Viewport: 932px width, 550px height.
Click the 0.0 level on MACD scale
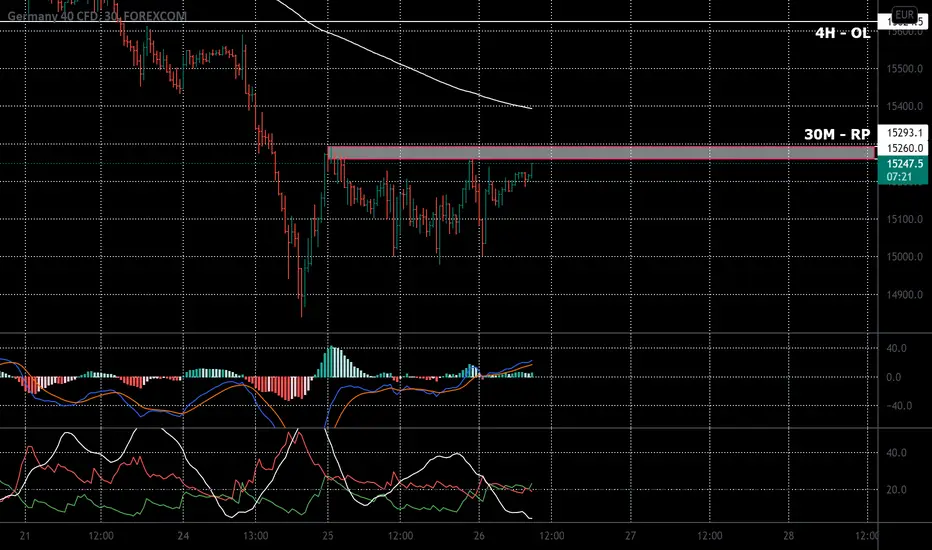pyautogui.click(x=894, y=377)
